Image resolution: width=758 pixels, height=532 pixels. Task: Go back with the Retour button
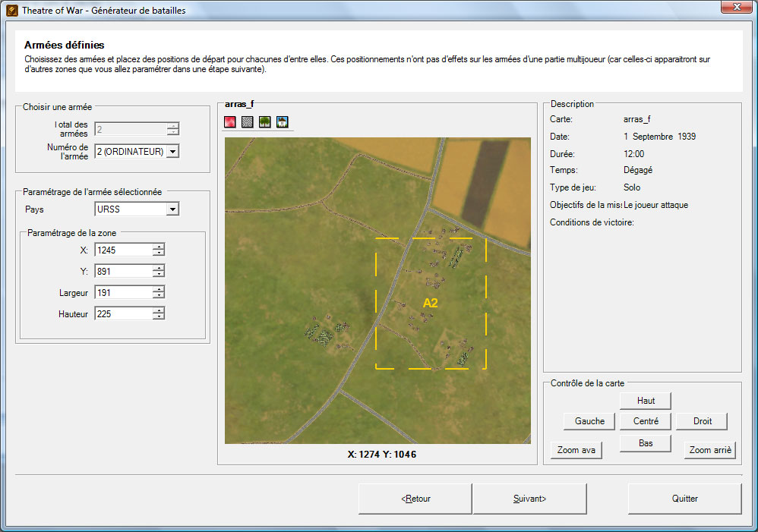[415, 499]
